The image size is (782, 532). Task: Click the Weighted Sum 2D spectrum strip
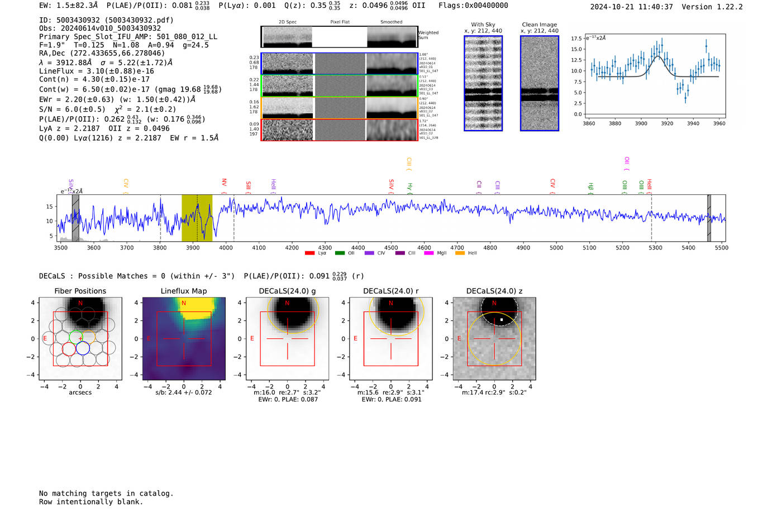340,37
